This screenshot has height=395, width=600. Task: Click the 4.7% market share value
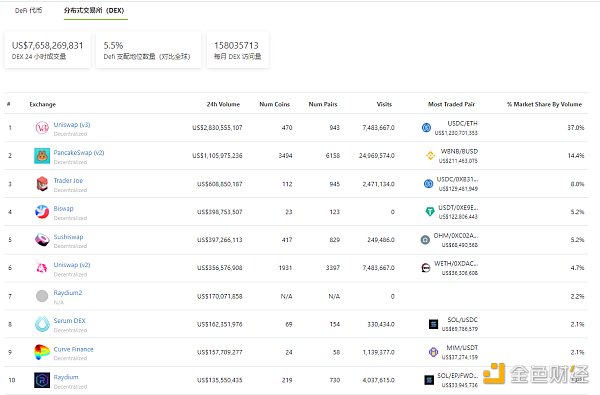click(577, 268)
